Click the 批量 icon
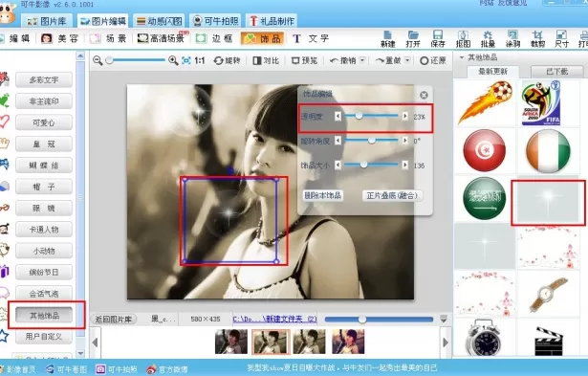The image size is (588, 376). click(x=488, y=39)
